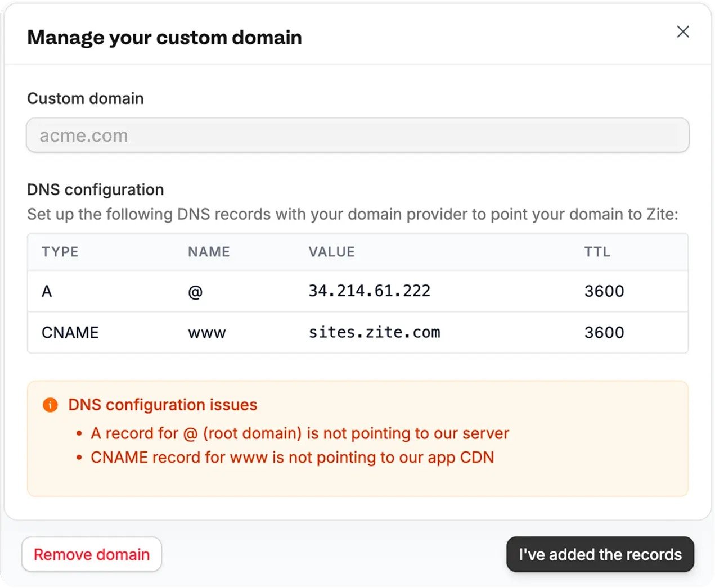Click the acme.com custom domain field
Image resolution: width=715 pixels, height=588 pixels.
pos(358,135)
